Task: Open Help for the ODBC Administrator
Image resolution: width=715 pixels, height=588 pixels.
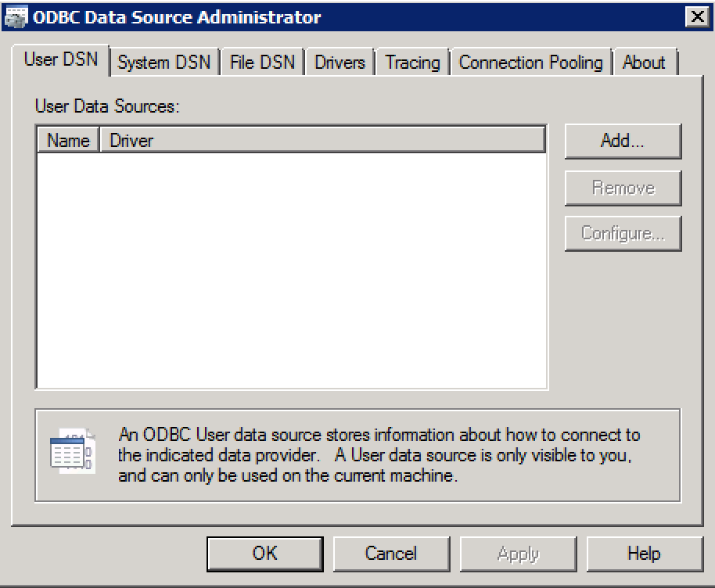Action: coord(644,554)
